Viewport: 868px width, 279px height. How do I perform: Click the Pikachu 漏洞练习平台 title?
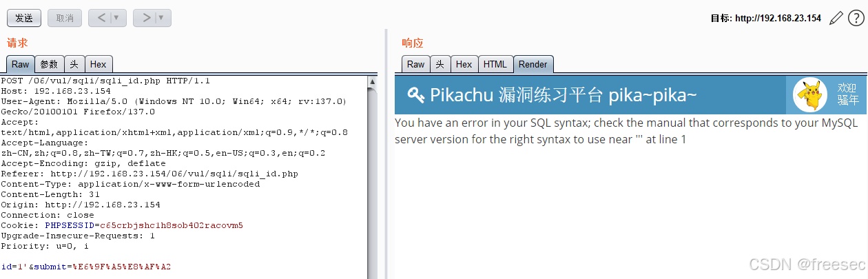tap(563, 95)
